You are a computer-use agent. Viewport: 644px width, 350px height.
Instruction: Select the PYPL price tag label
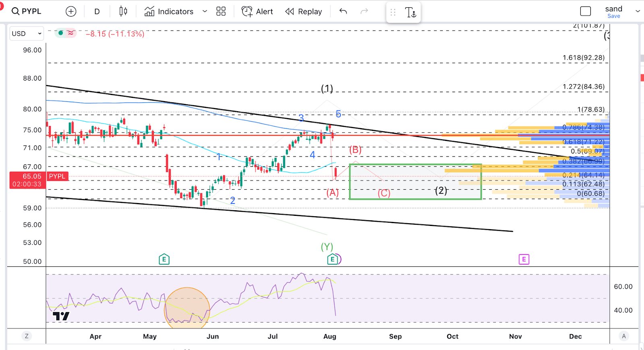click(x=57, y=176)
